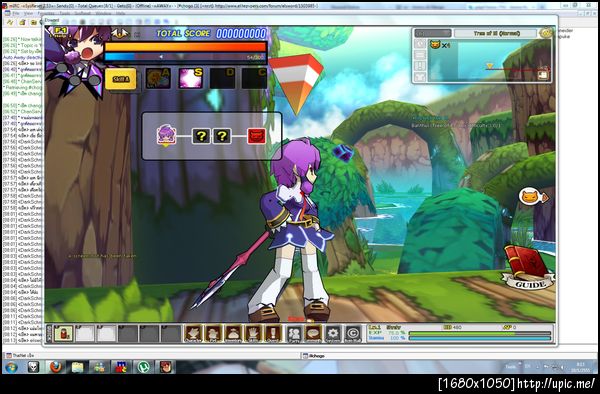Click the exclamation icon beside minimap
Screen dimensions: 600x394
point(420,66)
